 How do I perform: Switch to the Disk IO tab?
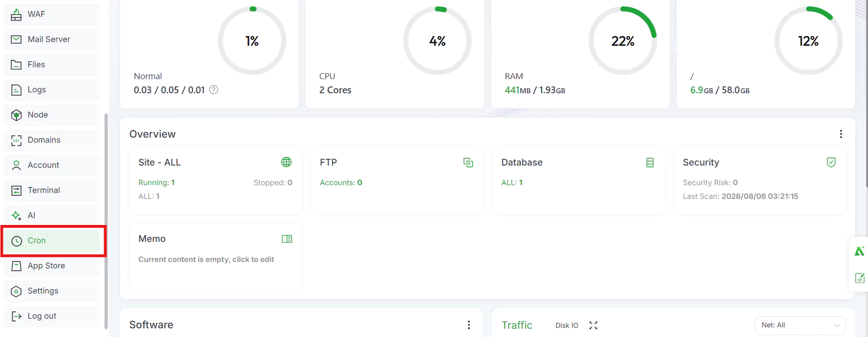coord(567,325)
